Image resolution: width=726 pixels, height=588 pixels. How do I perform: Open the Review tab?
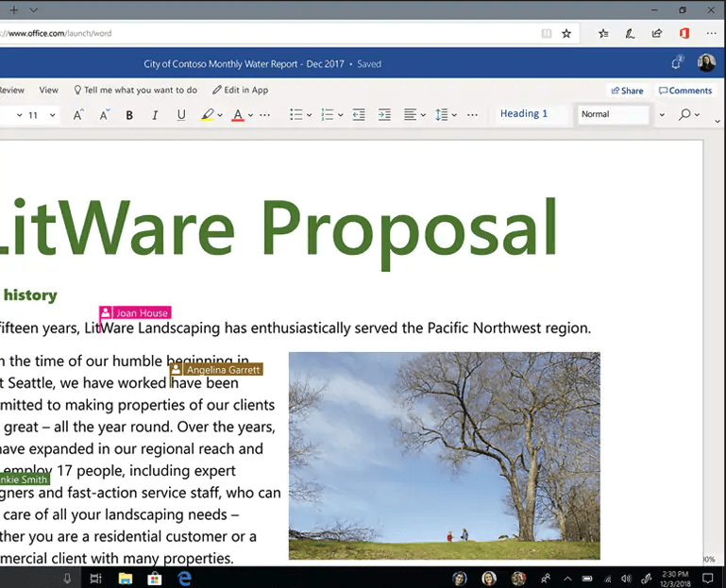(x=12, y=91)
